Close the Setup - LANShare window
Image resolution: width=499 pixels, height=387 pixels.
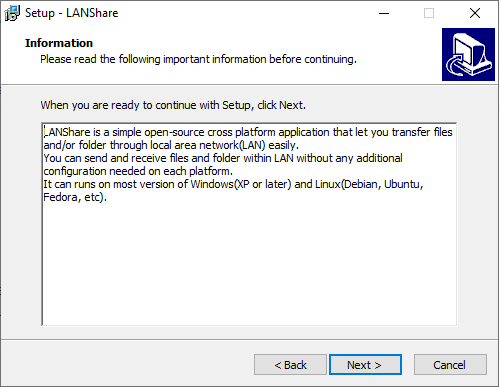point(475,13)
